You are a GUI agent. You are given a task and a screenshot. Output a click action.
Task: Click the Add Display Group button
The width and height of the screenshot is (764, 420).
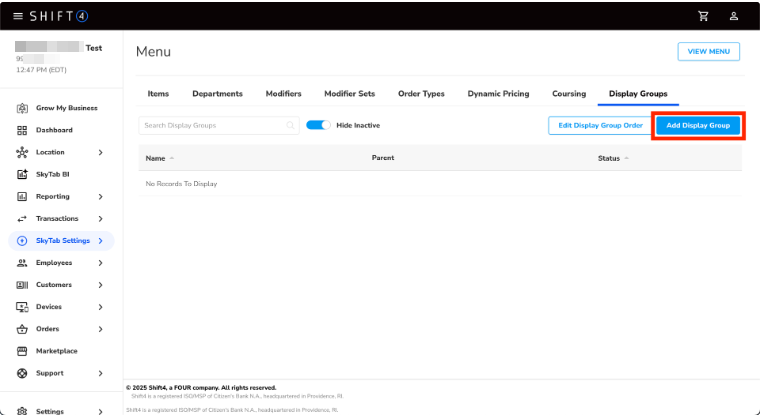pos(697,126)
